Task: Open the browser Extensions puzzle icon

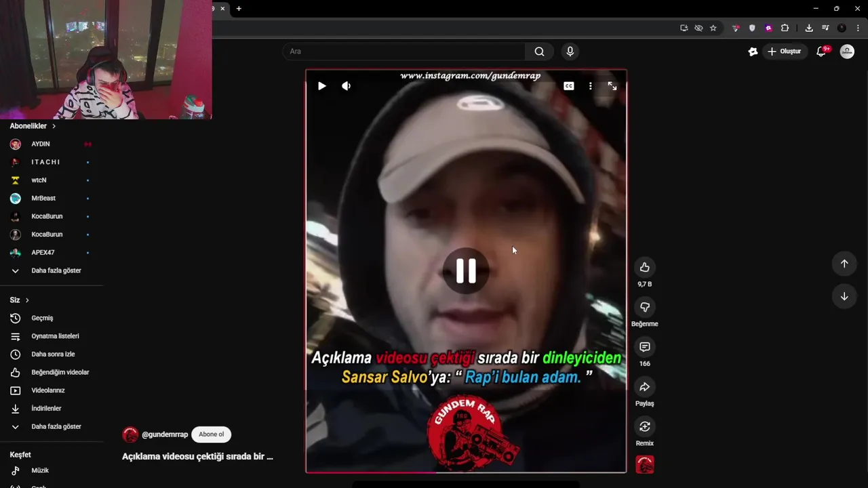Action: coord(785,28)
